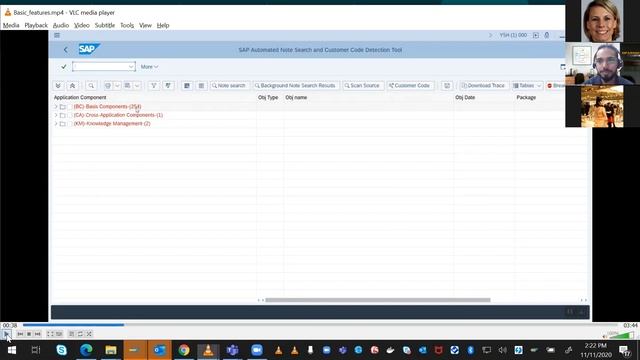This screenshot has width=640, height=360.
Task: Open the View menu
Action: click(145, 25)
